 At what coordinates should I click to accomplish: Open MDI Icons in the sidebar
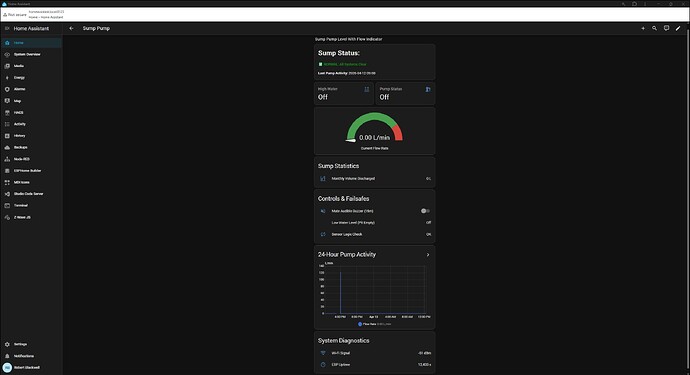[x=31, y=182]
